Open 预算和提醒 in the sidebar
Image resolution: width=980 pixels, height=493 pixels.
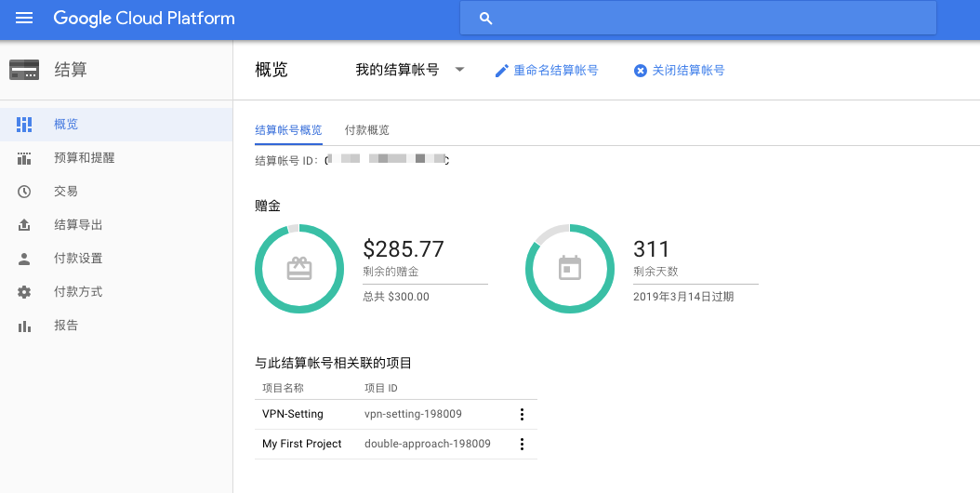click(x=116, y=157)
